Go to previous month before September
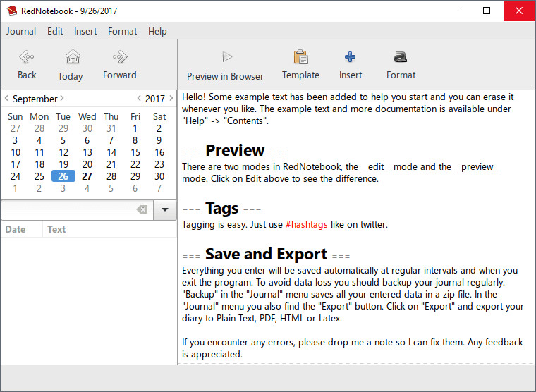This screenshot has width=536, height=392. (6, 99)
